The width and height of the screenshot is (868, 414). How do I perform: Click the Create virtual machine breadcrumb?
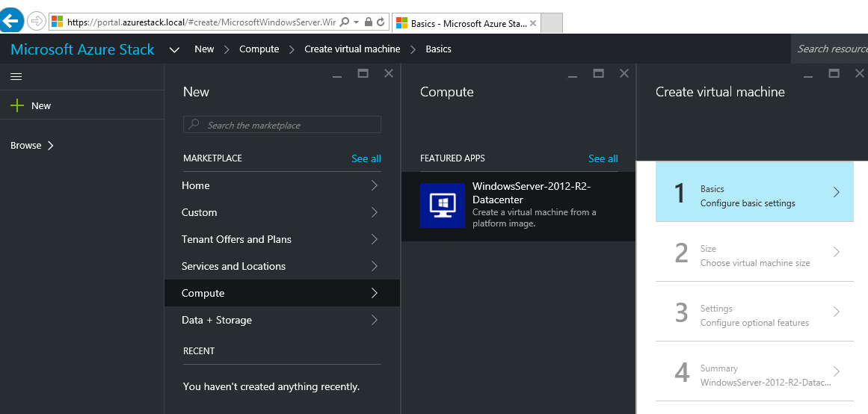[x=352, y=49]
